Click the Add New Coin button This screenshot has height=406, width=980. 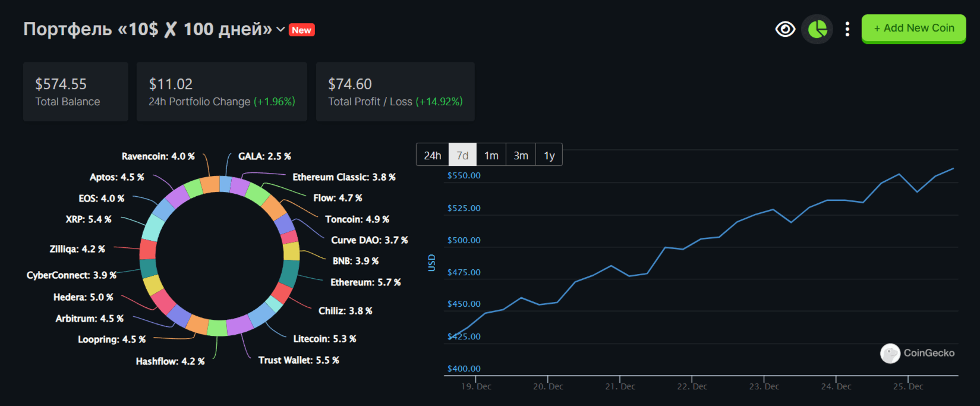913,29
